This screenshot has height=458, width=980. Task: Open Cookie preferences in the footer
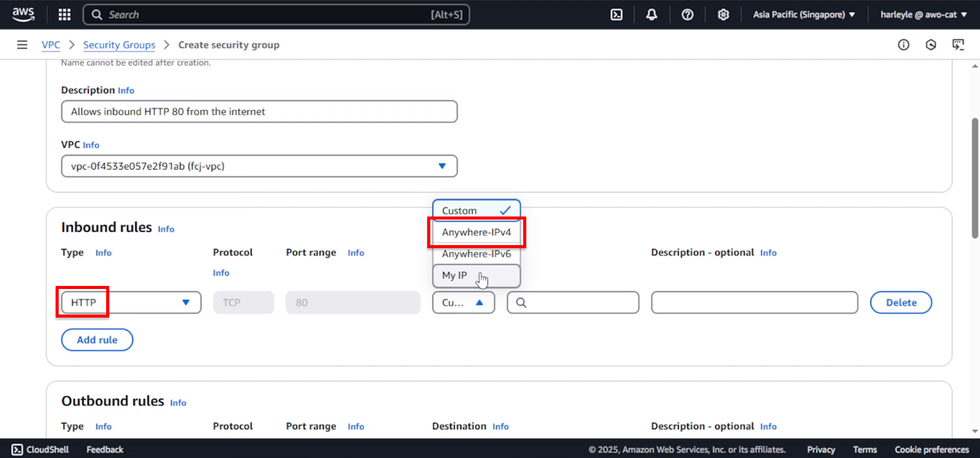[x=932, y=449]
